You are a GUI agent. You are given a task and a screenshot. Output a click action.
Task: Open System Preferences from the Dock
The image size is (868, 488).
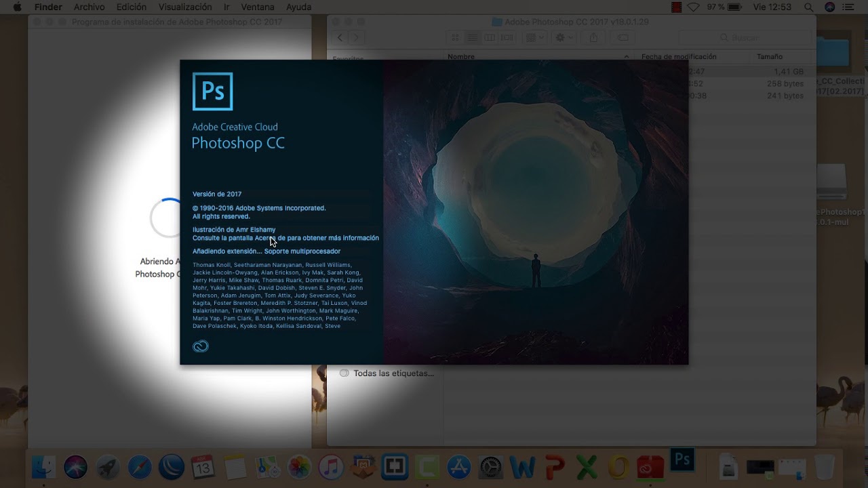point(491,467)
